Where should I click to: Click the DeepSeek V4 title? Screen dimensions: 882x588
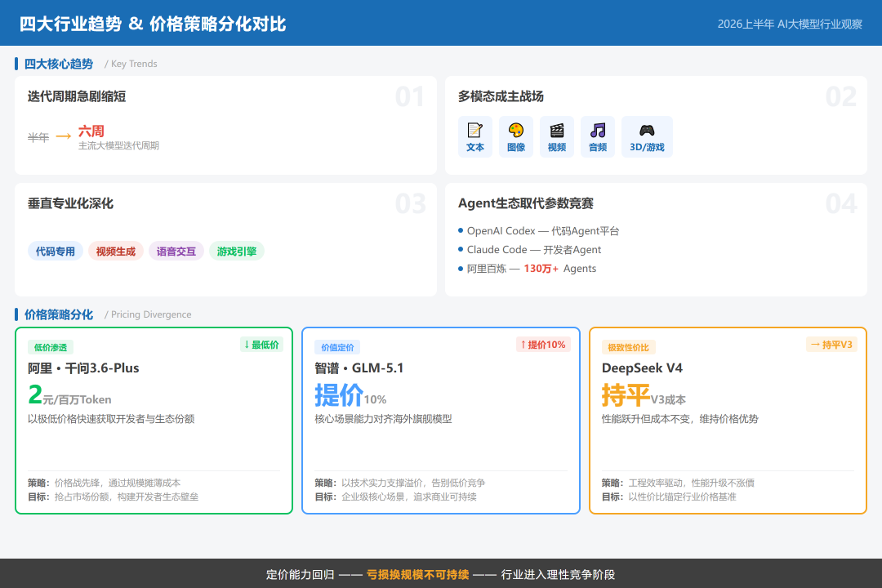(x=642, y=368)
